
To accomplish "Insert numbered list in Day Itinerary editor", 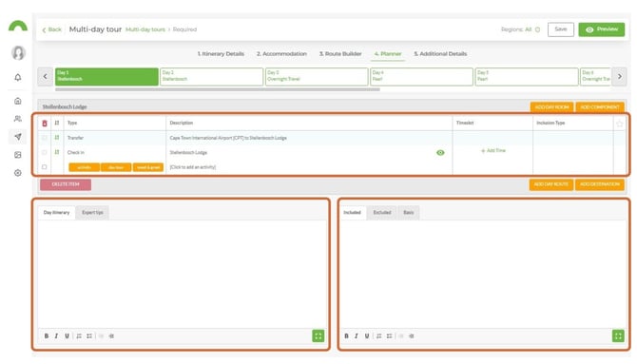I will click(79, 336).
